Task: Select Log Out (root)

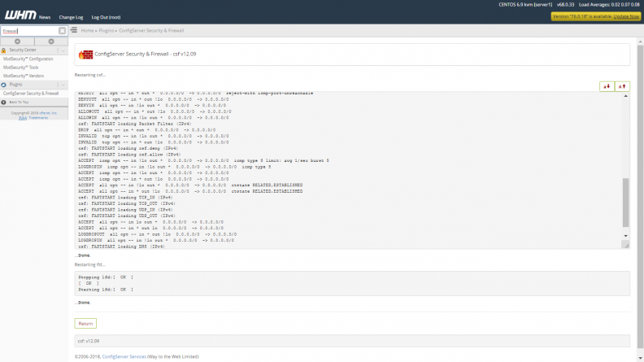Action: (106, 17)
